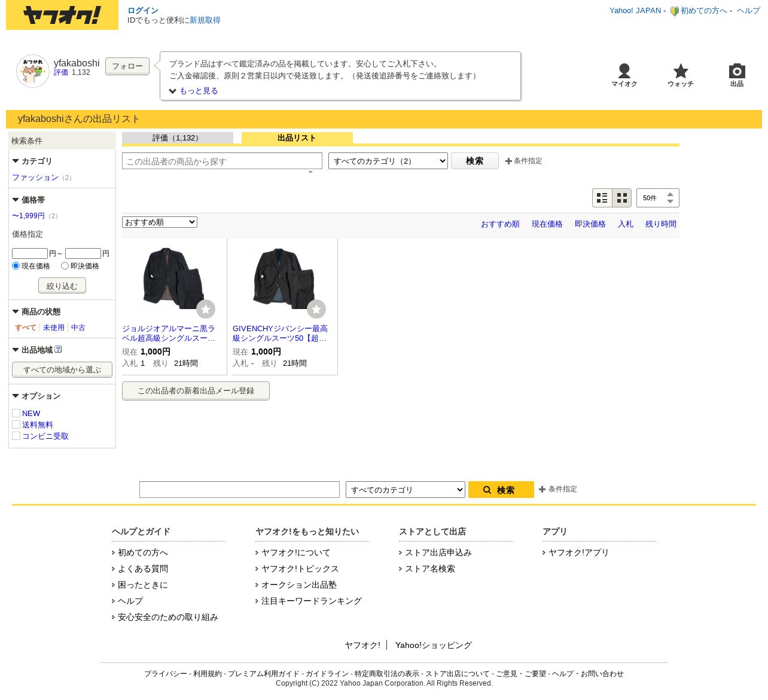Viewport: 768px width, 700px height.
Task: Click the この出品者の商品から探す search field
Action: pos(222,161)
